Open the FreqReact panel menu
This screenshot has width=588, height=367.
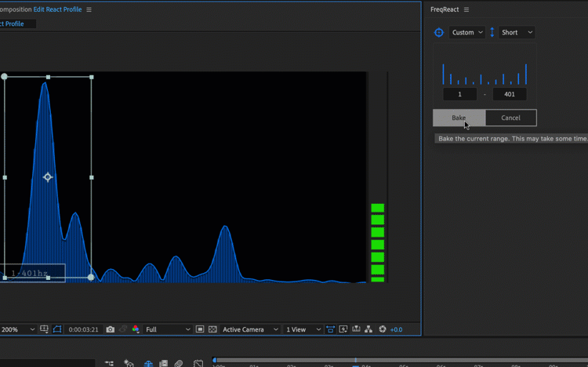466,9
